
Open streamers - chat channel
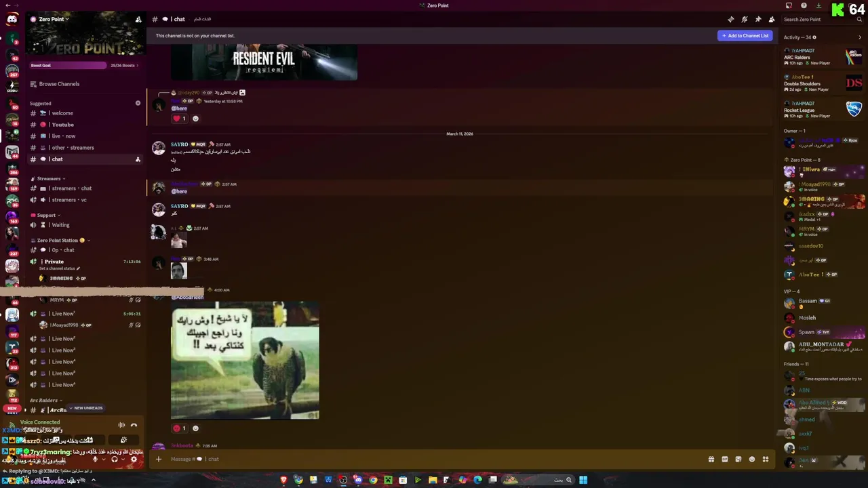[x=85, y=188]
